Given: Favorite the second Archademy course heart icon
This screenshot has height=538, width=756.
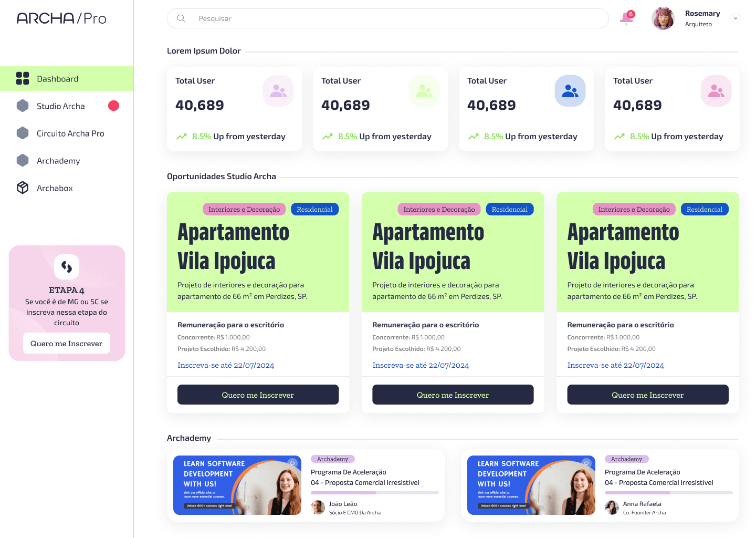Looking at the screenshot, I should (x=586, y=463).
